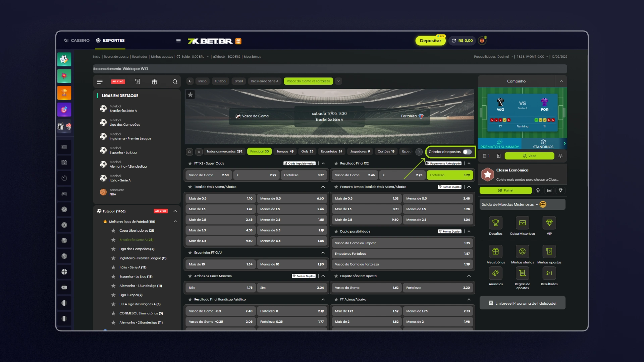Screen dimensions: 644x362
Task: Enable the Criador de apostas switch
Action: coord(467,152)
